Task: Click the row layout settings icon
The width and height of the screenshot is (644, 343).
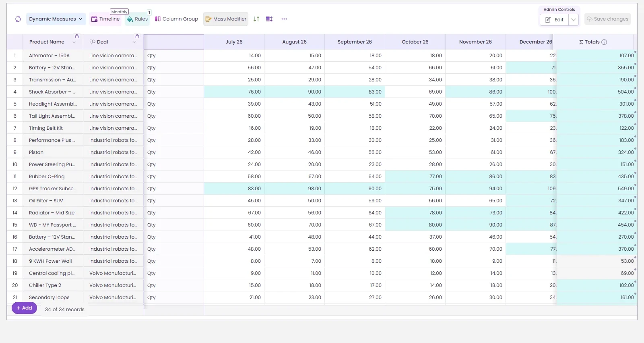Action: point(269,19)
